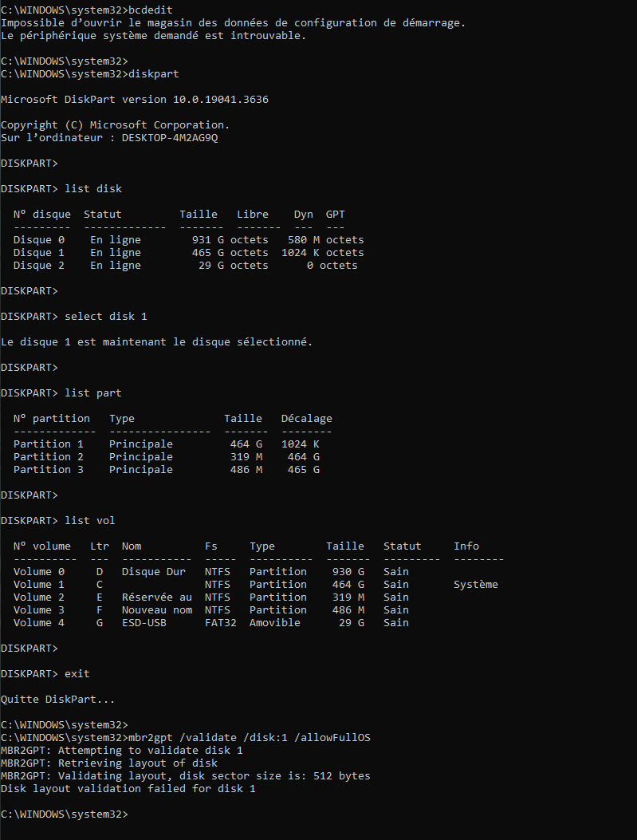Click the 'GPT' column header

336,215
